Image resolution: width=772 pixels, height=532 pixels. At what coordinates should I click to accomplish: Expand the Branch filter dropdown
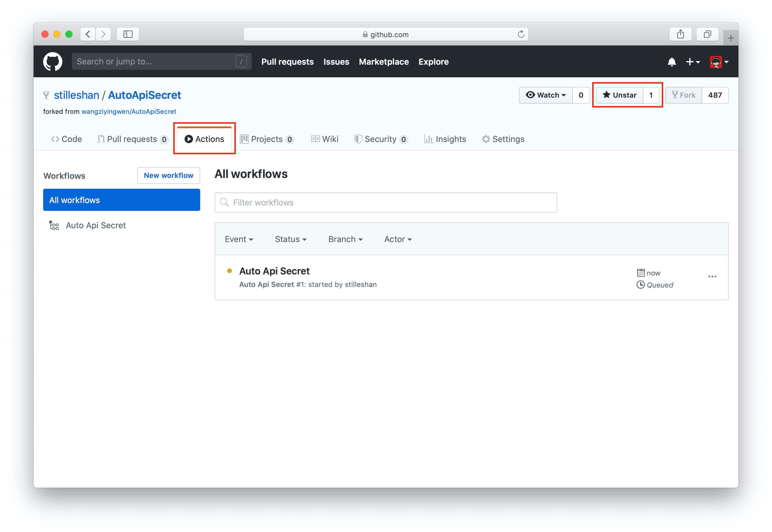pos(345,239)
